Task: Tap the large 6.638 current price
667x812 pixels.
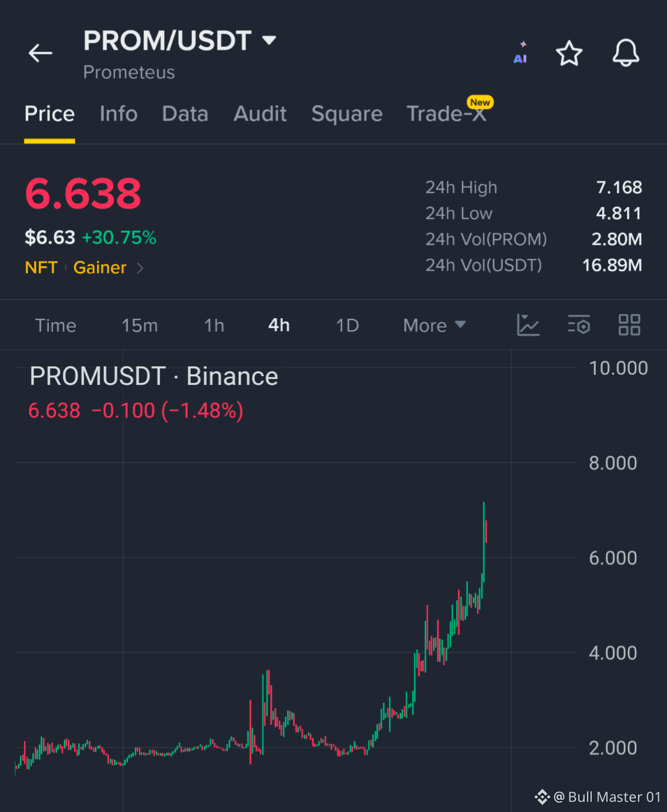Action: 83,194
